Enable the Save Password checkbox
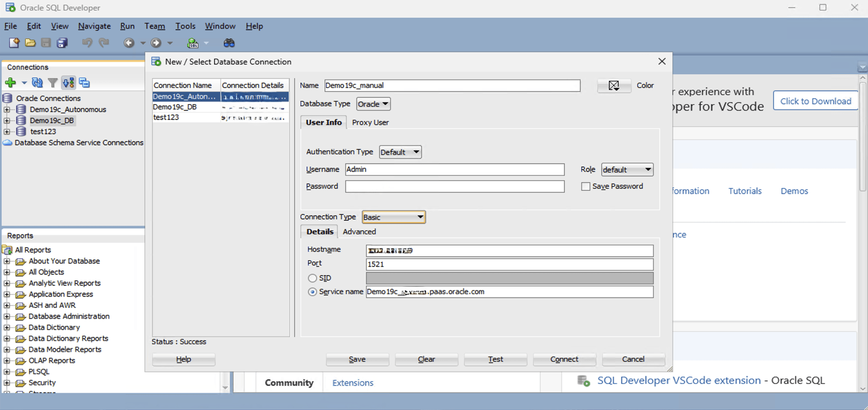The height and width of the screenshot is (410, 868). tap(585, 186)
